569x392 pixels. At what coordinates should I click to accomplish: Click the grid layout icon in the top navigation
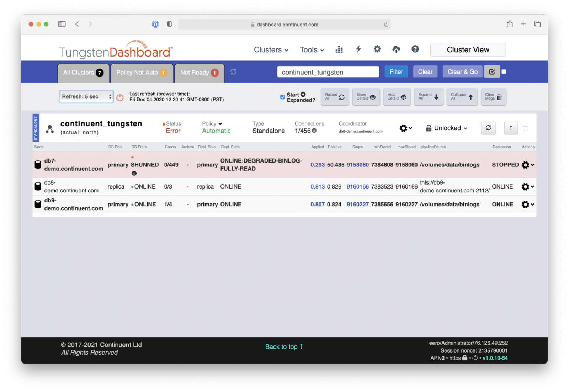coord(339,49)
